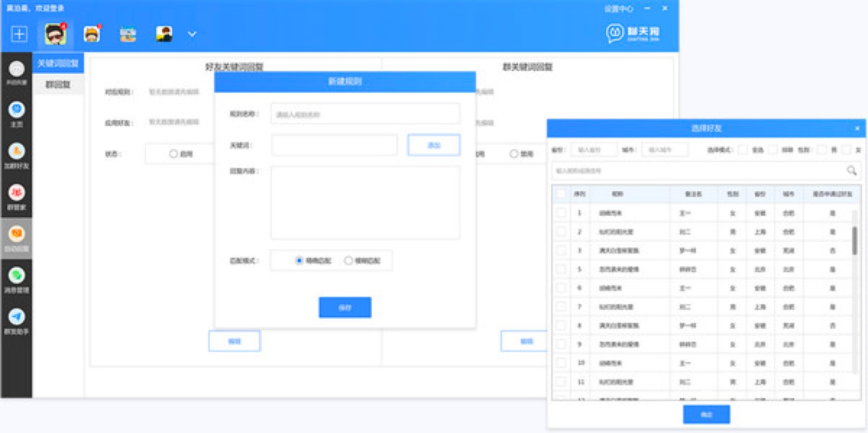This screenshot has height=433, width=868.
Task: Switch to the yellow-hat avatar account
Action: (92, 34)
